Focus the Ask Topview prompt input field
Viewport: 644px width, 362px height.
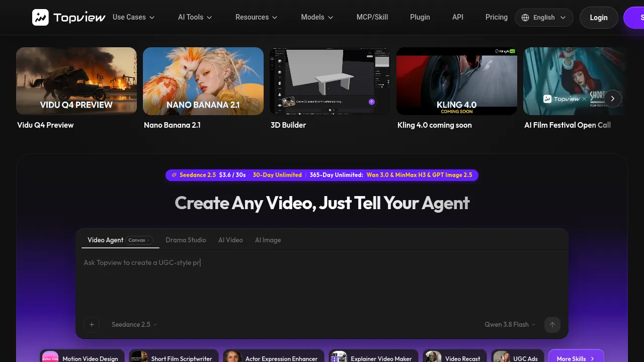322,282
